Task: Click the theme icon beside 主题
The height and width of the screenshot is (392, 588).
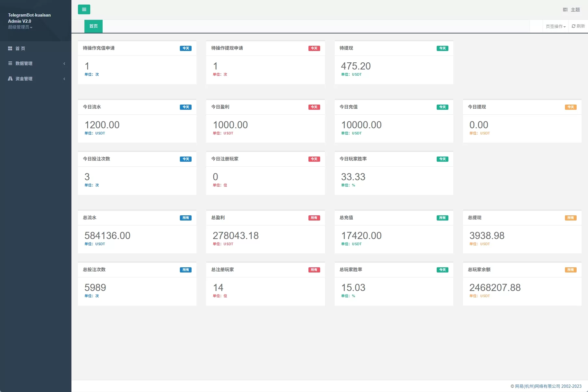Action: click(x=565, y=10)
